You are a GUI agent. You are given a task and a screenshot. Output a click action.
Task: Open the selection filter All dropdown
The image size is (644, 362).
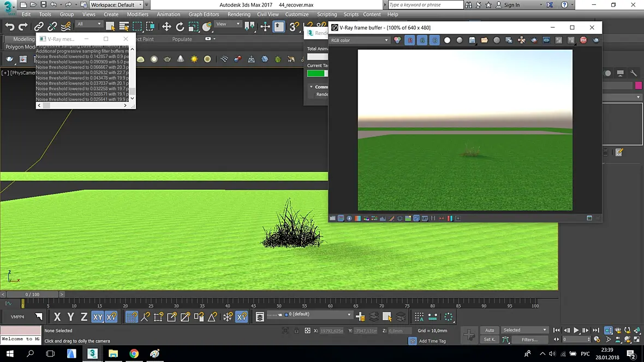(x=89, y=24)
